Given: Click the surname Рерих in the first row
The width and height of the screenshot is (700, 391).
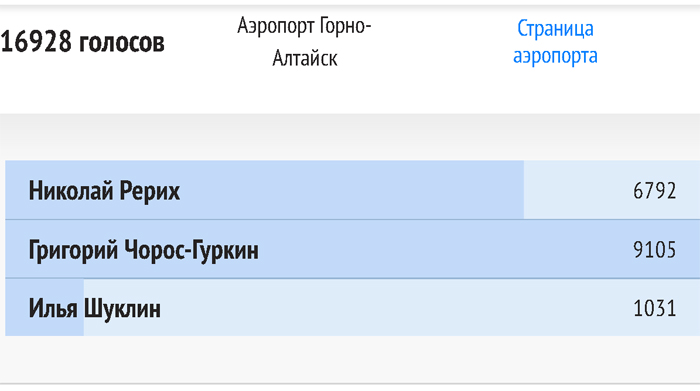Looking at the screenshot, I should [150, 191].
